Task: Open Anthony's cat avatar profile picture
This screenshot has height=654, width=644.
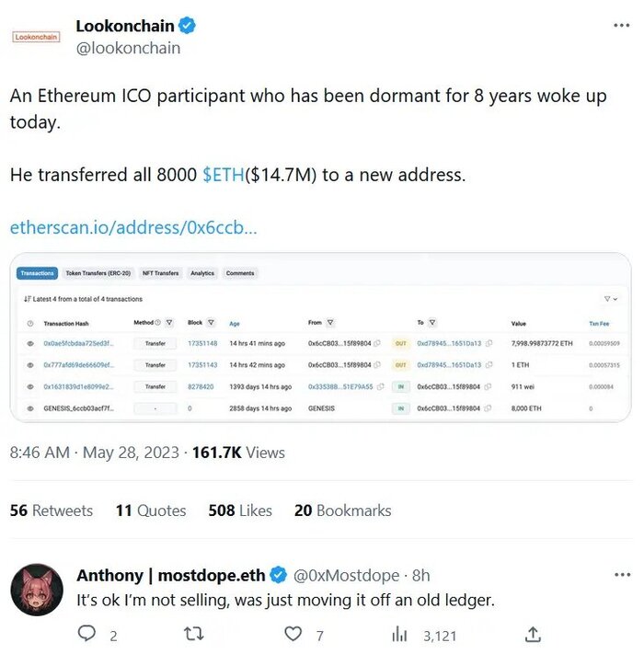Action: click(37, 590)
